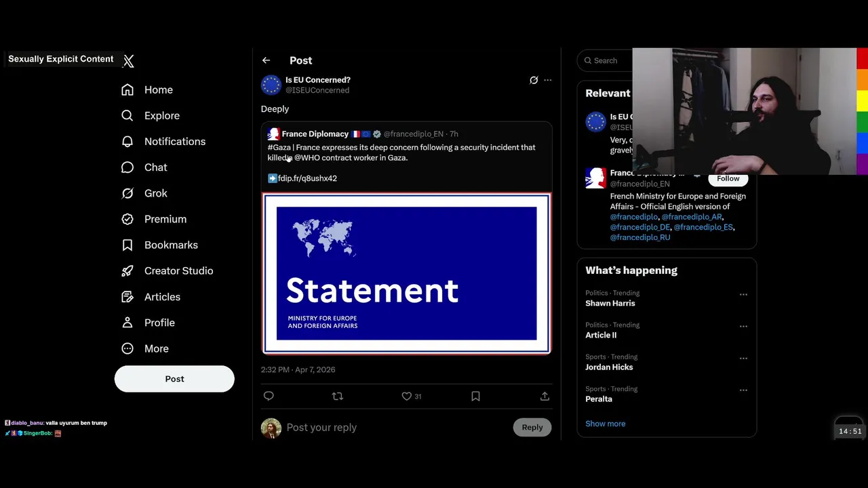Open more options for Article II trend

coord(743,327)
